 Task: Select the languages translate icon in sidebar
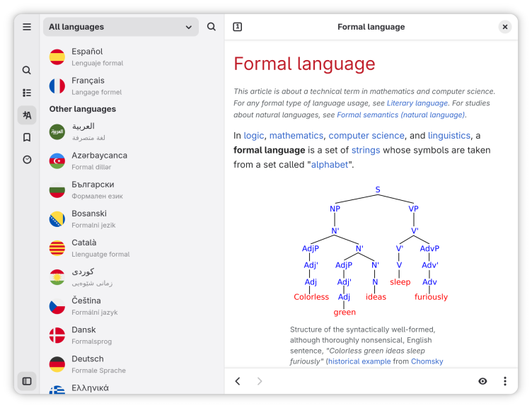click(x=27, y=115)
